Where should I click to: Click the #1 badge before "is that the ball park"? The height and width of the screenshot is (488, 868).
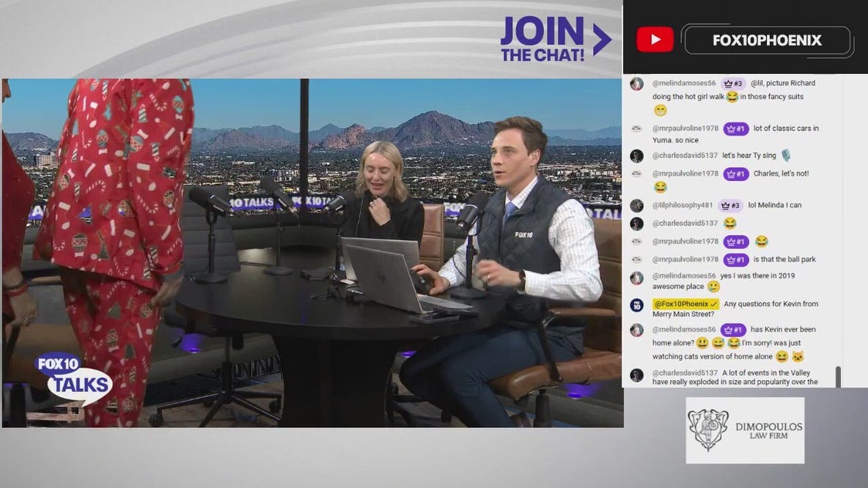[735, 260]
